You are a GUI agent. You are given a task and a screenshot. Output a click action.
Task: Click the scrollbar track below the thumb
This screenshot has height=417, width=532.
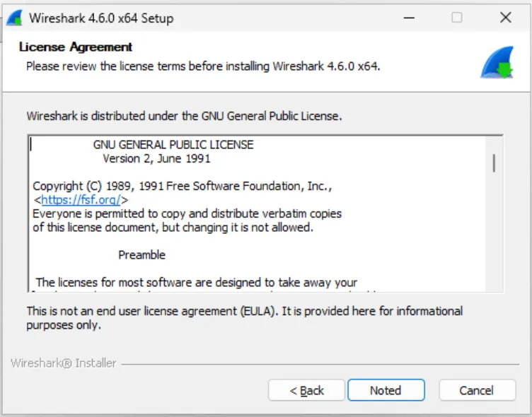tap(493, 233)
